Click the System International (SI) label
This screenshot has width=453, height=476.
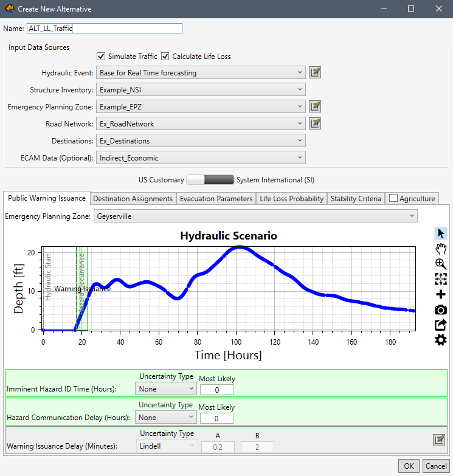point(275,180)
